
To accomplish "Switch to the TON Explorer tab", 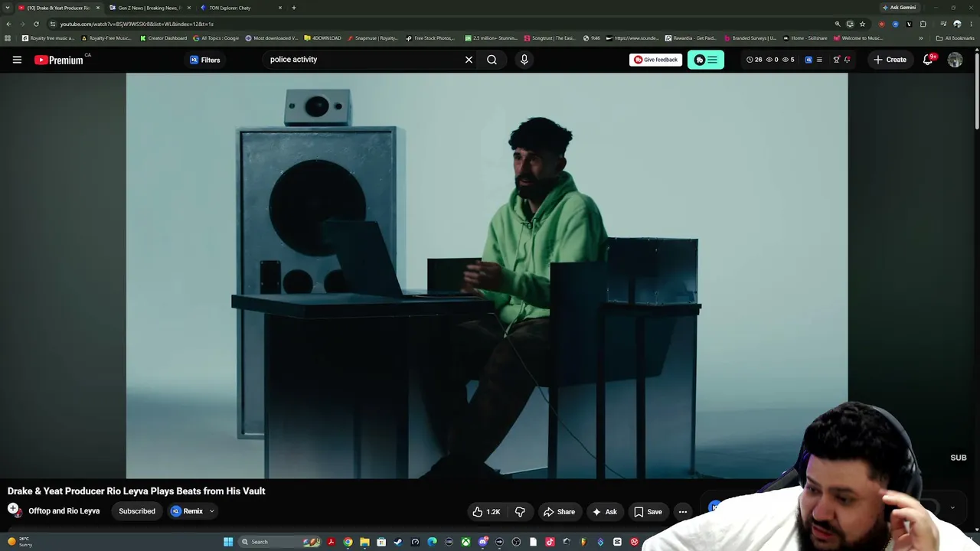I will 240,8.
